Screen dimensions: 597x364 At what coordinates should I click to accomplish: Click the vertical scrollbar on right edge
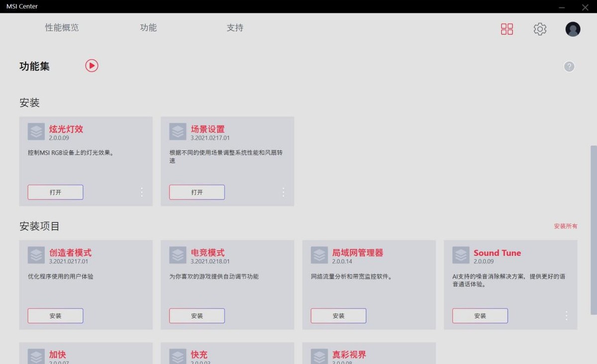(593, 229)
